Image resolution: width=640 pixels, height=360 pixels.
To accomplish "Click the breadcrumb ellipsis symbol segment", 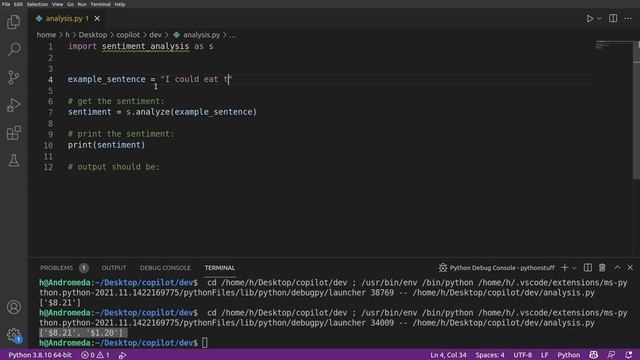I will [232, 35].
